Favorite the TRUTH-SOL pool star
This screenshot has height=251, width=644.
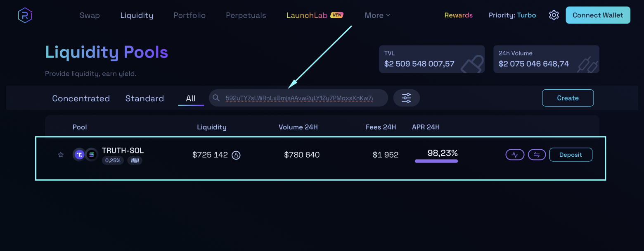[x=60, y=154]
